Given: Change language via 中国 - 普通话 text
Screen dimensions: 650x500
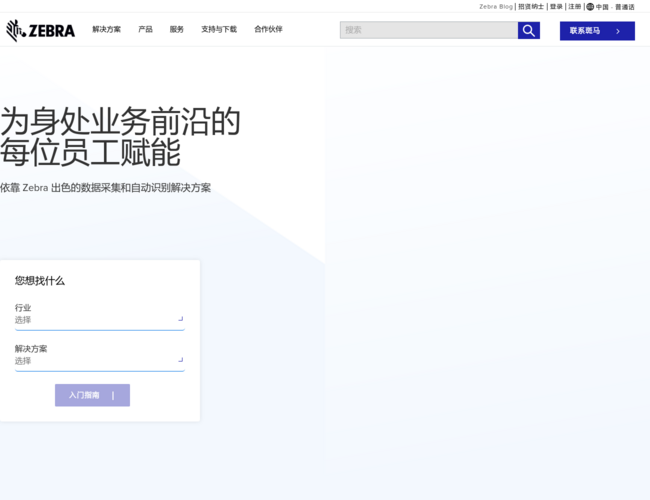Looking at the screenshot, I should coord(616,7).
